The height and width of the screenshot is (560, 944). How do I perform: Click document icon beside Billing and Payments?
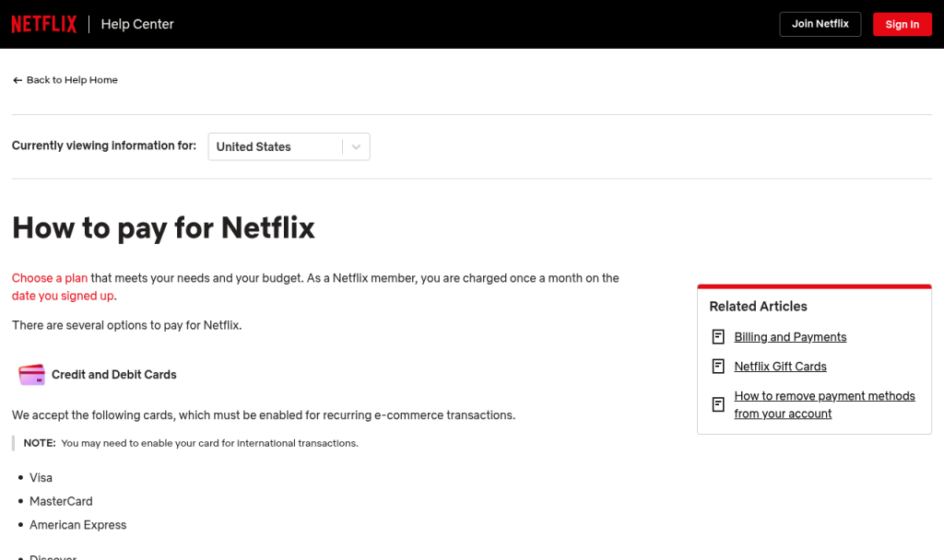pyautogui.click(x=718, y=337)
